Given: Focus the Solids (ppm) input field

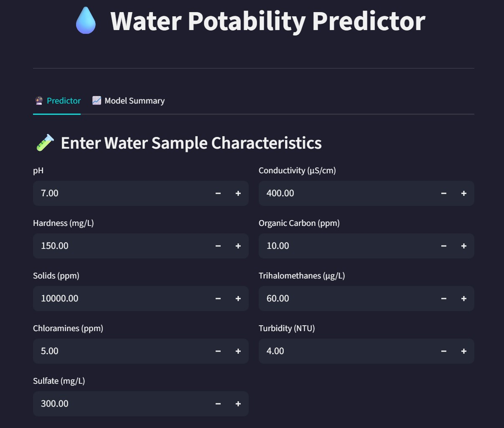Looking at the screenshot, I should (120, 299).
